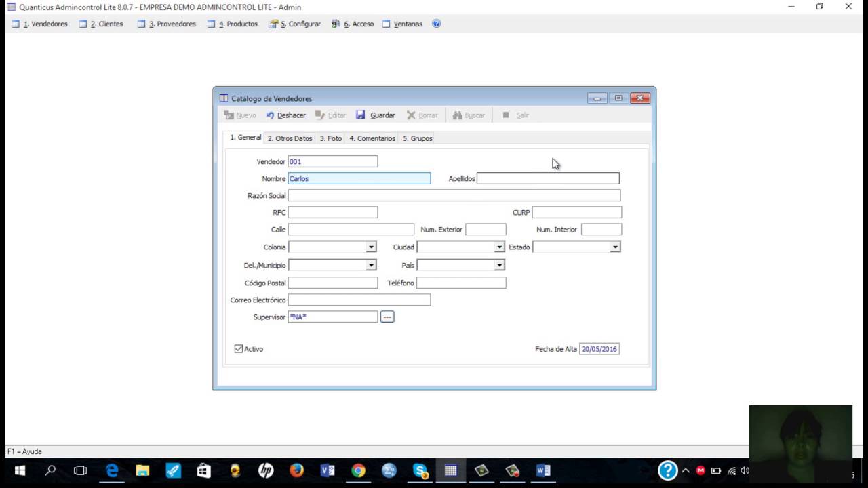
Task: Click the Supervisor lookup ellipsis button
Action: [x=387, y=317]
